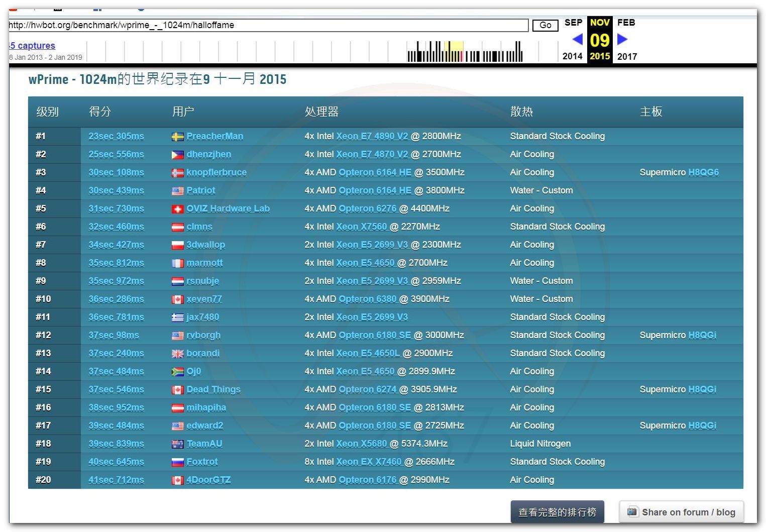The image size is (766, 532).
Task: Click the Russian flag beside Foxtrot
Action: [x=177, y=462]
